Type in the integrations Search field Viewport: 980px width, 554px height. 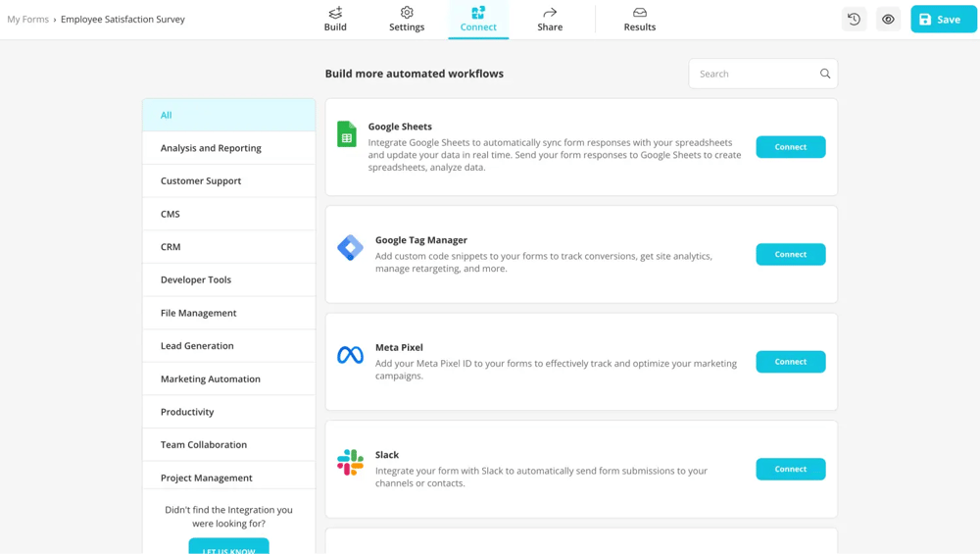click(x=755, y=74)
